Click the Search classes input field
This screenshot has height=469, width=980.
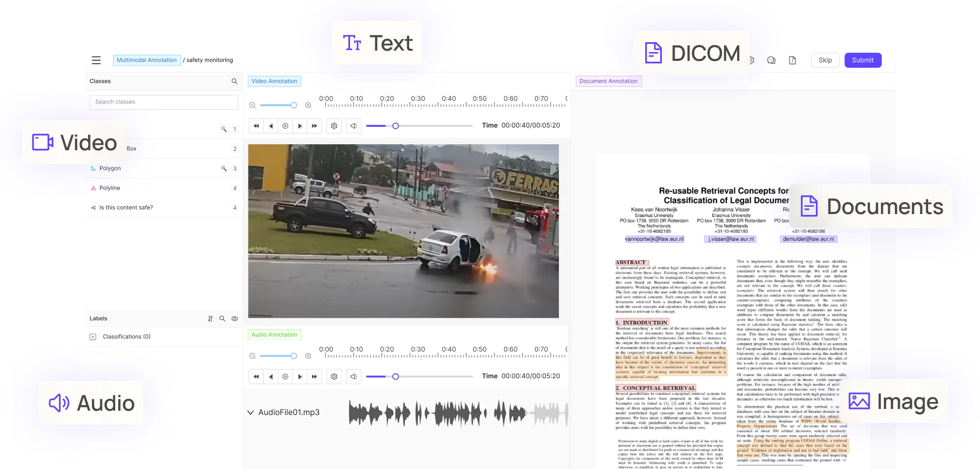[x=164, y=102]
